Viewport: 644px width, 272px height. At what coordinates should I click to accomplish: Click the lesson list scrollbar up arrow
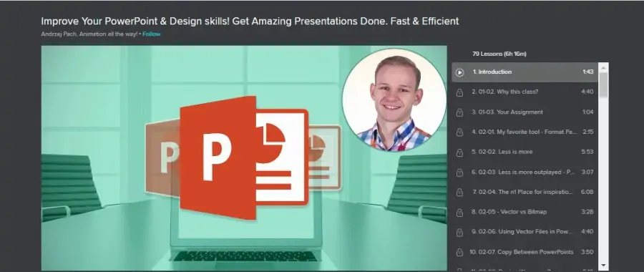tap(603, 67)
